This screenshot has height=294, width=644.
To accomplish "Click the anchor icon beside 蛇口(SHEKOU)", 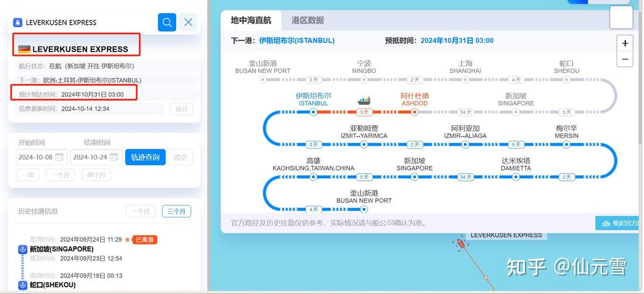I will click(22, 285).
